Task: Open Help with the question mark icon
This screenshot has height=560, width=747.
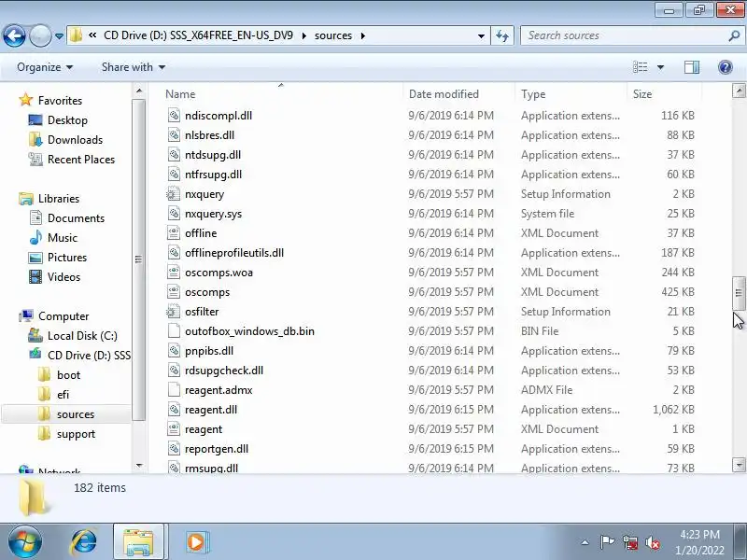Action: [x=726, y=67]
